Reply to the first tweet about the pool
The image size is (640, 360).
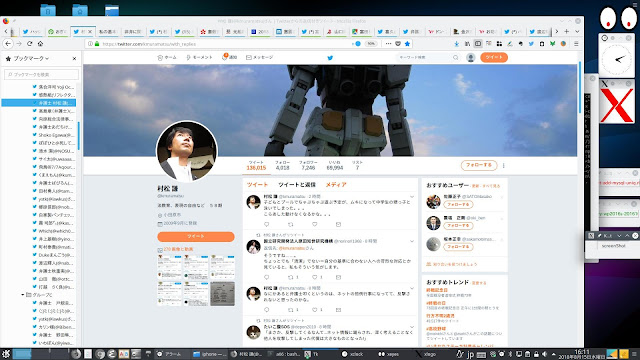267,224
